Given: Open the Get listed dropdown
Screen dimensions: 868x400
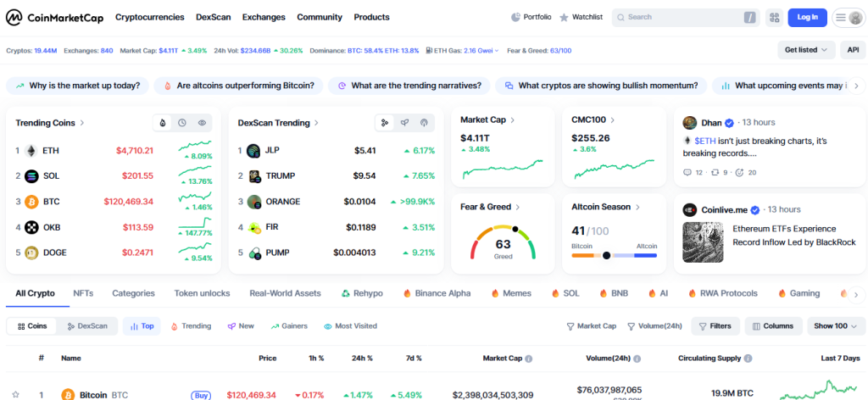Looking at the screenshot, I should 806,50.
